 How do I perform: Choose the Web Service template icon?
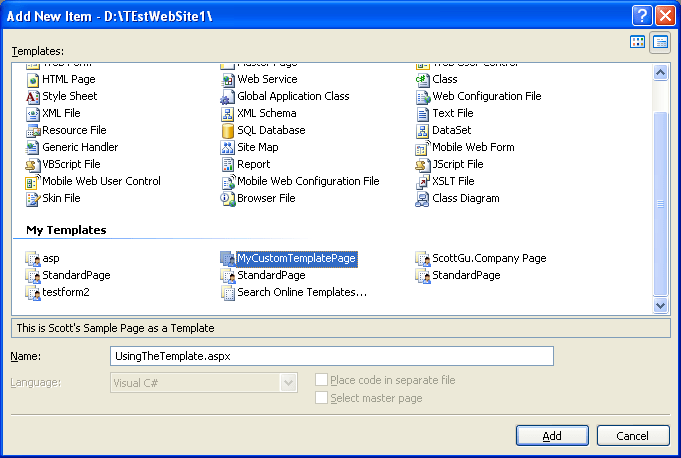(x=228, y=80)
